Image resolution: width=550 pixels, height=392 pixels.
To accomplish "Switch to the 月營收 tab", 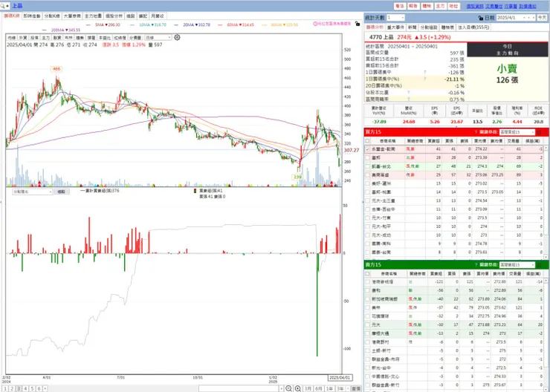I will click(157, 16).
